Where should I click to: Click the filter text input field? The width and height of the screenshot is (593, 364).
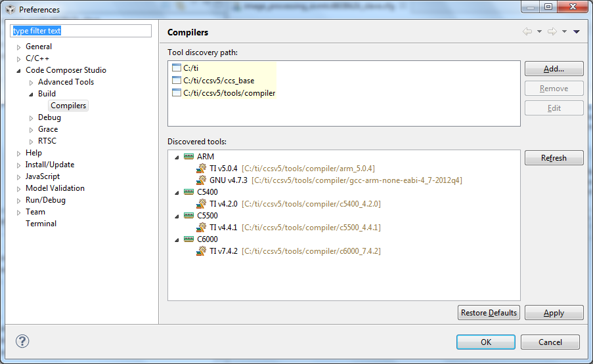point(81,31)
